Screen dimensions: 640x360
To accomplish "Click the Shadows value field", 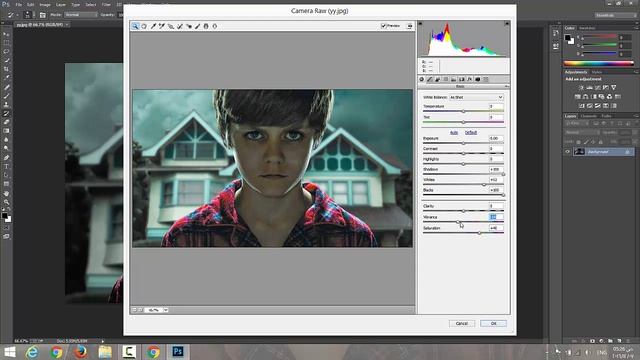I will [x=496, y=169].
